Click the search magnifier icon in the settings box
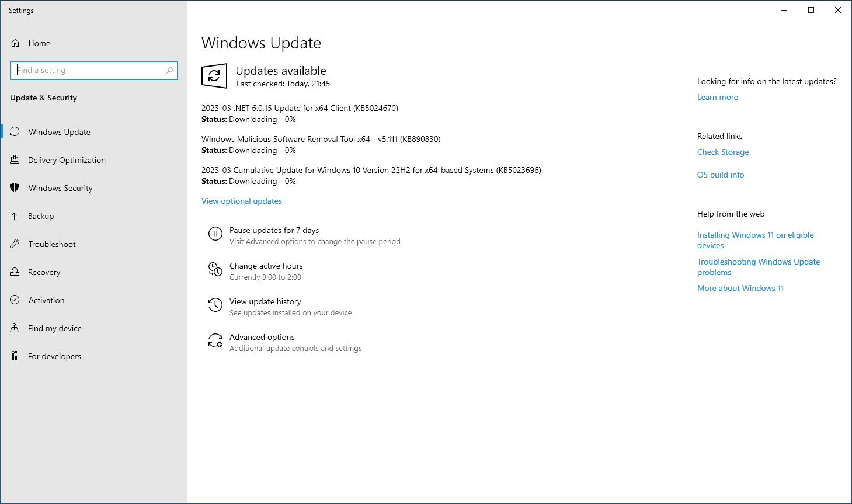Viewport: 852px width, 504px height. click(x=169, y=71)
